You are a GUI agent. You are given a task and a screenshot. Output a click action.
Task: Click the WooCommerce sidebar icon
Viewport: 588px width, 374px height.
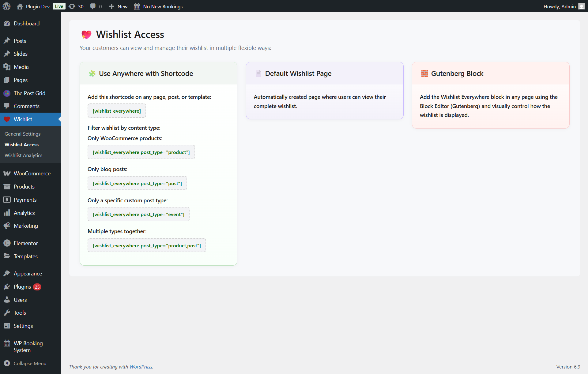7,174
